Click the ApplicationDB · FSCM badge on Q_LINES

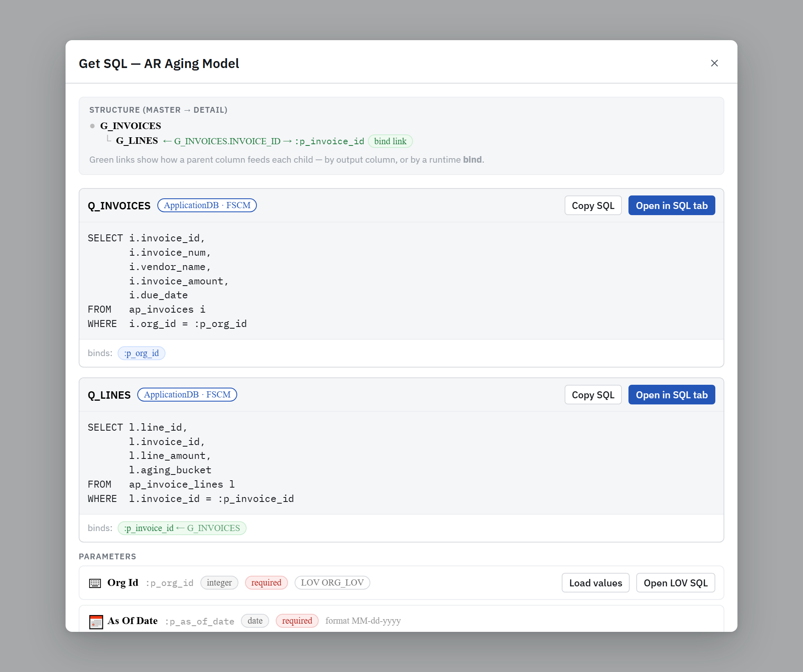(187, 395)
